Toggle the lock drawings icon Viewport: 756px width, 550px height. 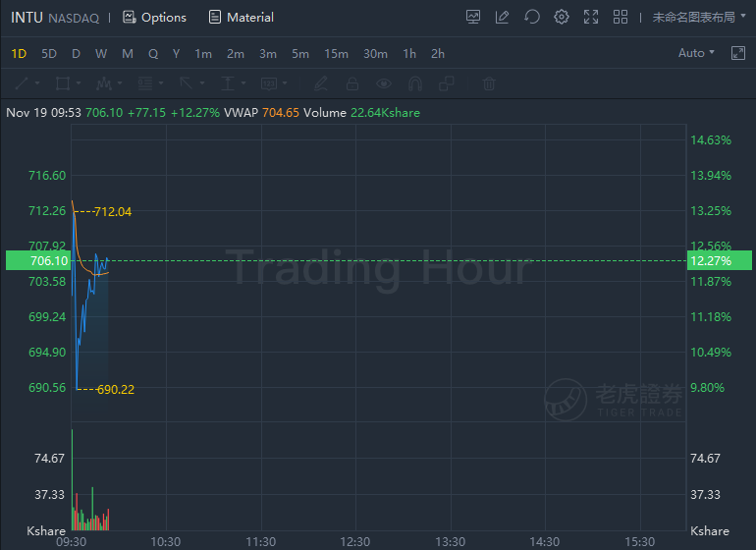[x=352, y=83]
